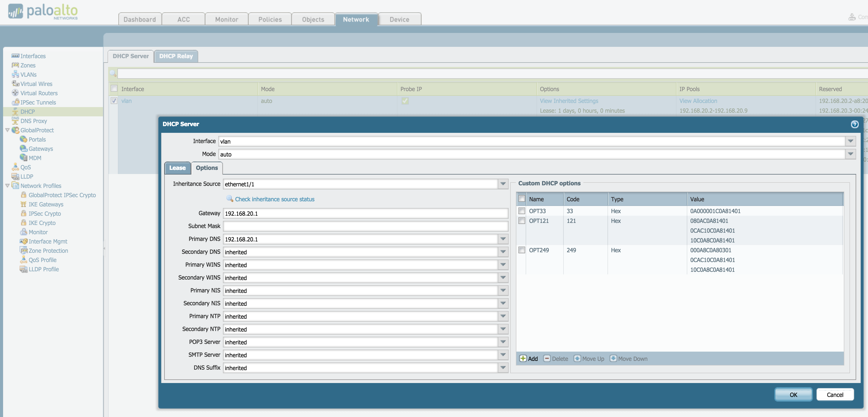Screen dimensions: 868x417
Task: Select the QoS sidebar item
Action: point(25,167)
